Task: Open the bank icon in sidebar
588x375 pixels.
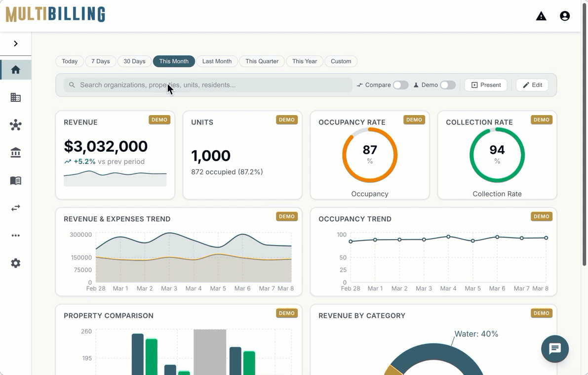Action: tap(16, 153)
